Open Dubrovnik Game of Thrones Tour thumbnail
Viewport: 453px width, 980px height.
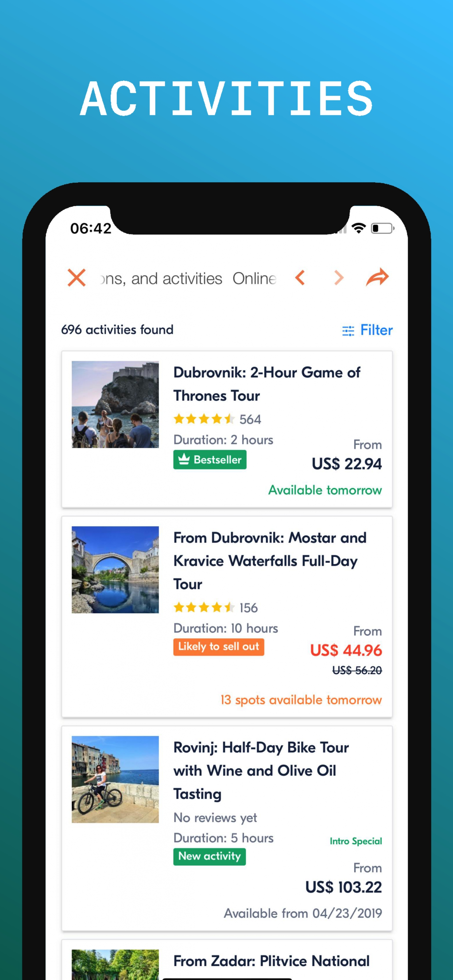pos(115,404)
